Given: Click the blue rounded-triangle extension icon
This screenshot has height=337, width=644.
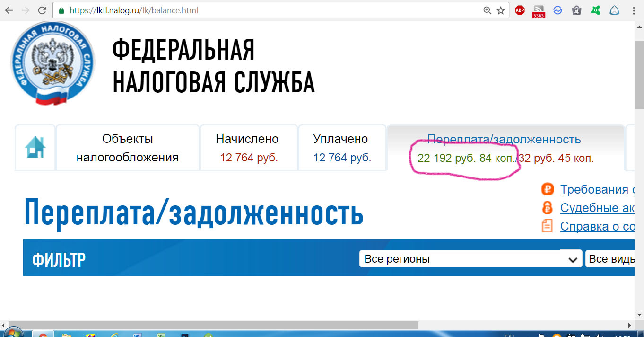Looking at the screenshot, I should (x=614, y=10).
